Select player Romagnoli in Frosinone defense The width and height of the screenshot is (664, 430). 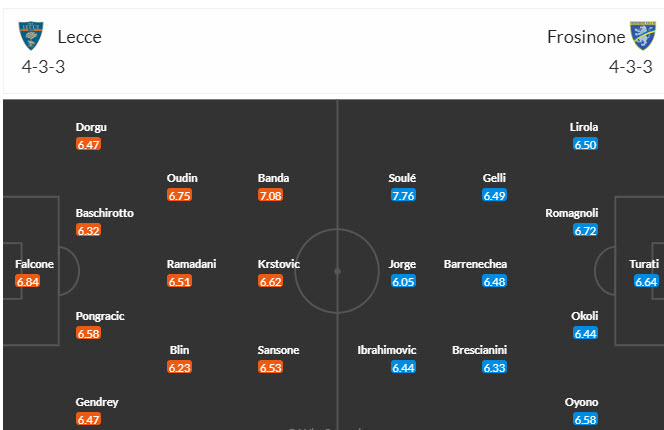click(572, 213)
